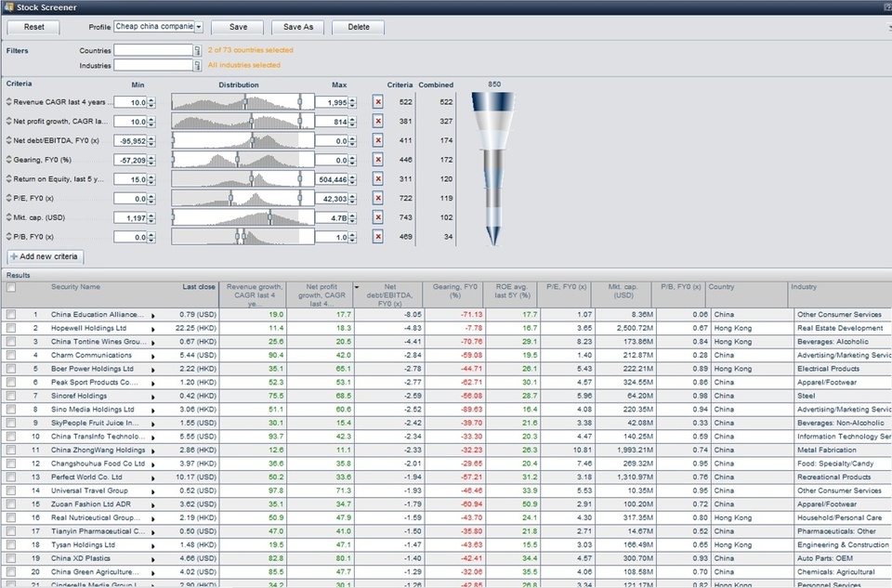Viewport: 892px width, 588px height.
Task: Delete the Return on Equity criterion
Action: coord(378,179)
